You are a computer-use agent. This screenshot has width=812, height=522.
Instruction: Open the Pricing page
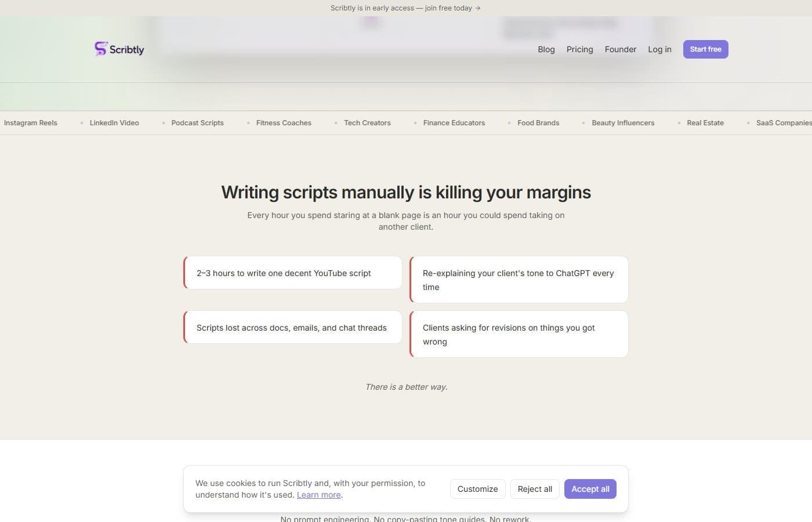579,49
